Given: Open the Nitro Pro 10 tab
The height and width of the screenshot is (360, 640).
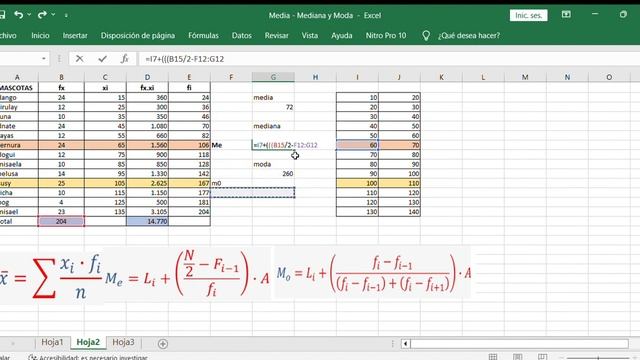Looking at the screenshot, I should 386,36.
